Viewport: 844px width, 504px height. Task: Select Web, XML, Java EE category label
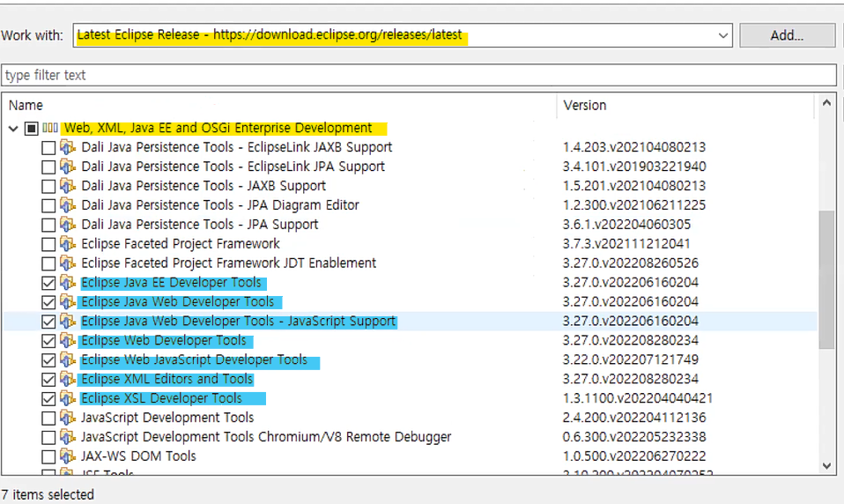(218, 128)
